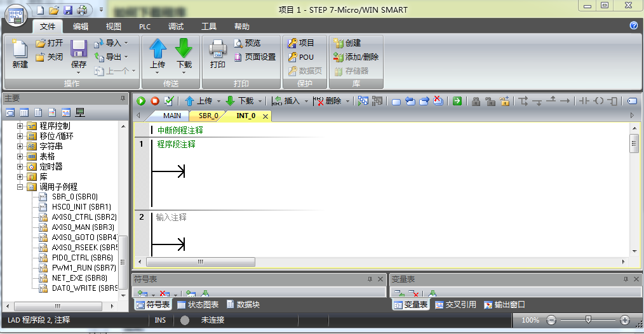Switch to the MAIN program tab
The height and width of the screenshot is (334, 644).
(x=172, y=116)
